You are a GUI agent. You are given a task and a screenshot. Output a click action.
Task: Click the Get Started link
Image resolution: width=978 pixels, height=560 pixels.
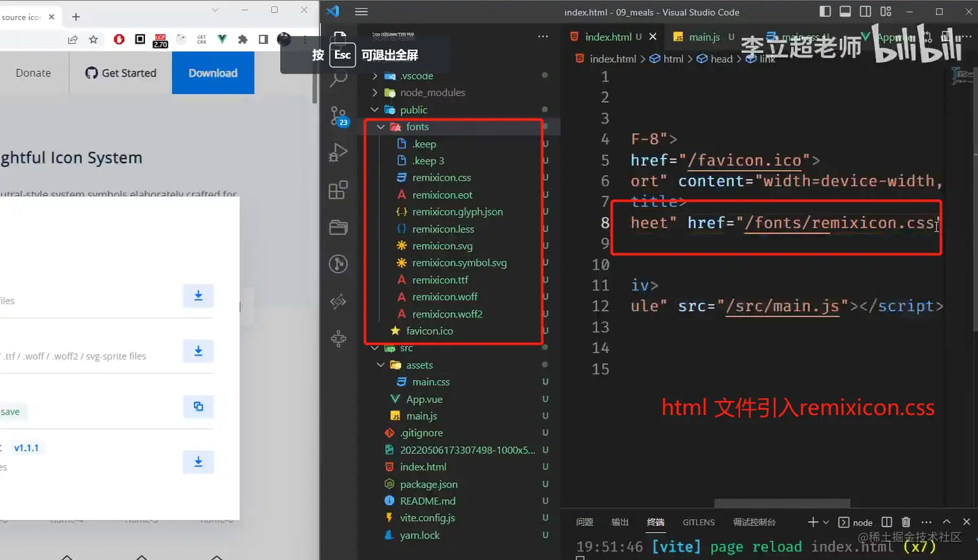121,73
